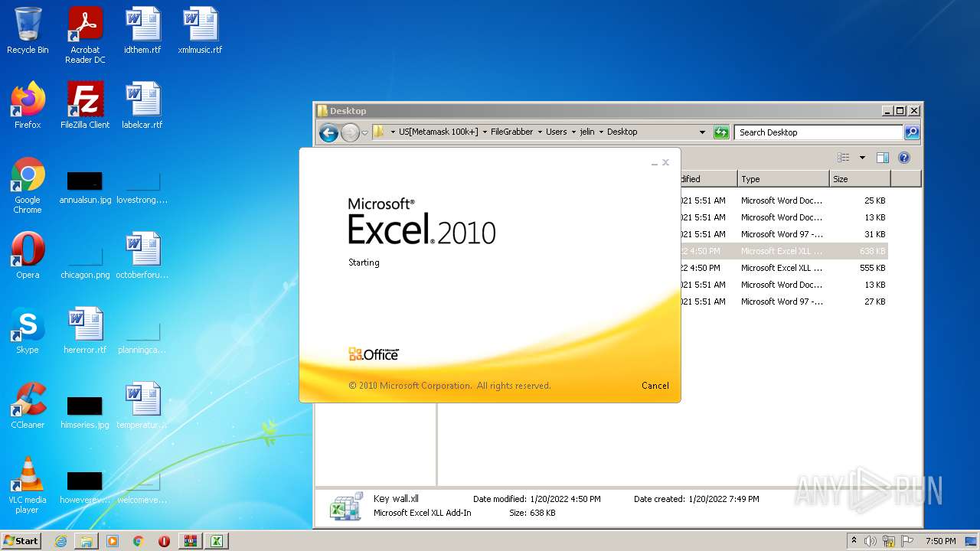Open the Opera browser shortcut
This screenshot has height=551, width=980.
pyautogui.click(x=28, y=256)
